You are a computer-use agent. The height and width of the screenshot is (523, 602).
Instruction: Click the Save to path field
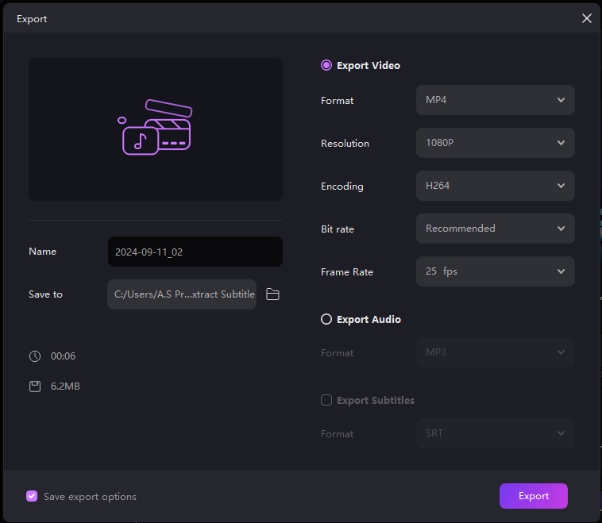pos(182,294)
